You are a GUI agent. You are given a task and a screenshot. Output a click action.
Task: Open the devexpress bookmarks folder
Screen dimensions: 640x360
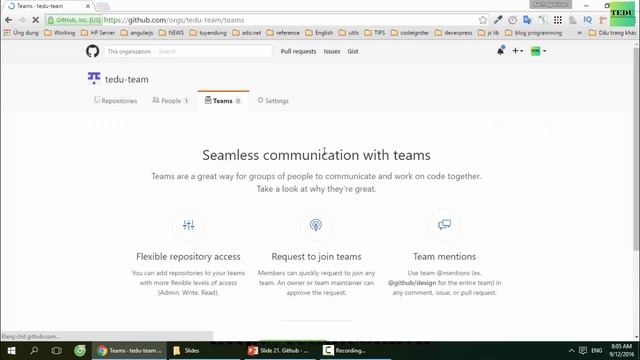pos(453,33)
